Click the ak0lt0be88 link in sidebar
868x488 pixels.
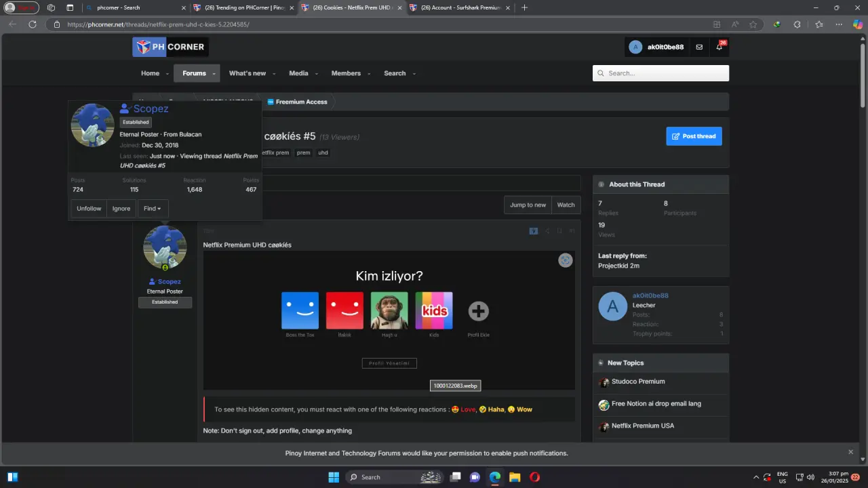pyautogui.click(x=650, y=296)
